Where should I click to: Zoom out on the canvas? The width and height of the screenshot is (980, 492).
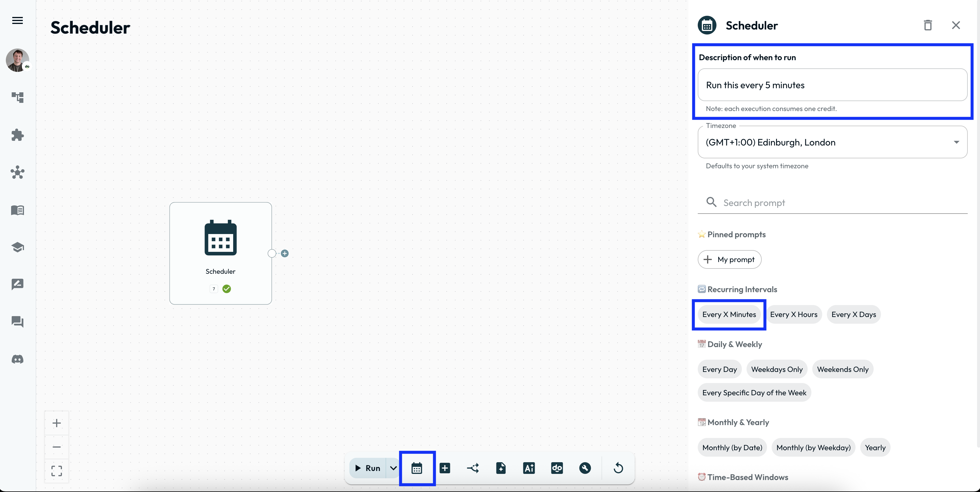pos(57,447)
